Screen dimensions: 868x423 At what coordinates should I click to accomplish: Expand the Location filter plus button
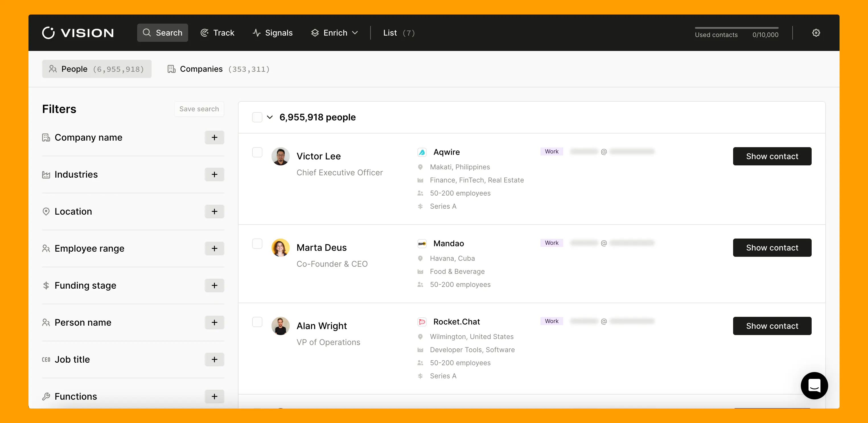[x=214, y=211]
